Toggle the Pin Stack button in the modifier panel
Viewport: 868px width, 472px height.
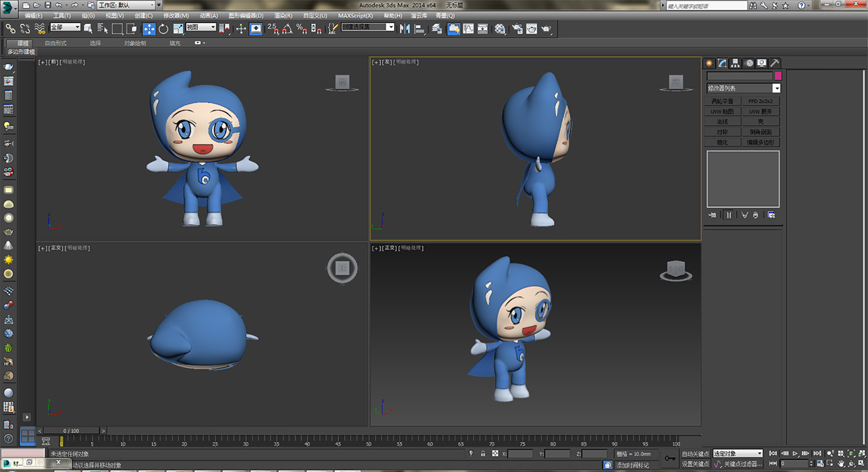(712, 215)
